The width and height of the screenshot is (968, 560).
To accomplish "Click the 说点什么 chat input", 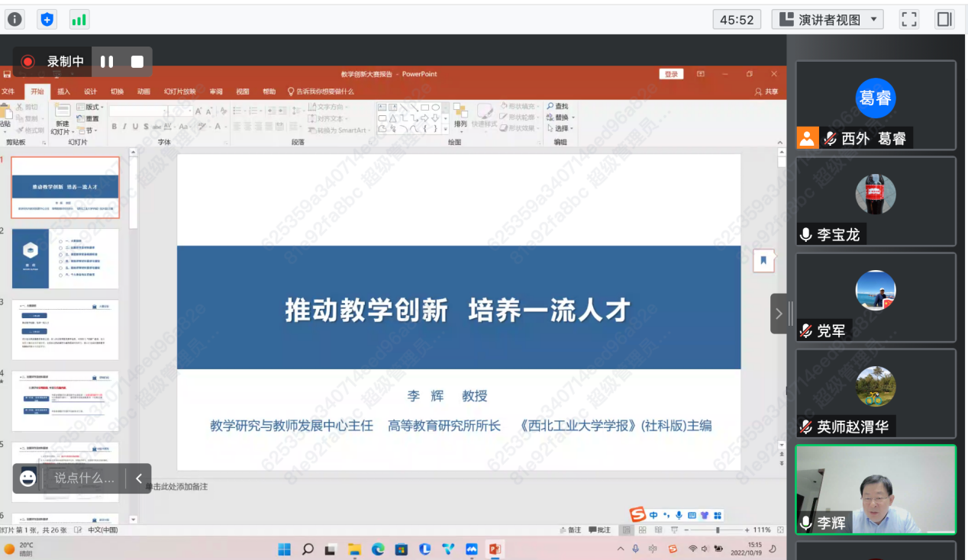I will point(84,478).
